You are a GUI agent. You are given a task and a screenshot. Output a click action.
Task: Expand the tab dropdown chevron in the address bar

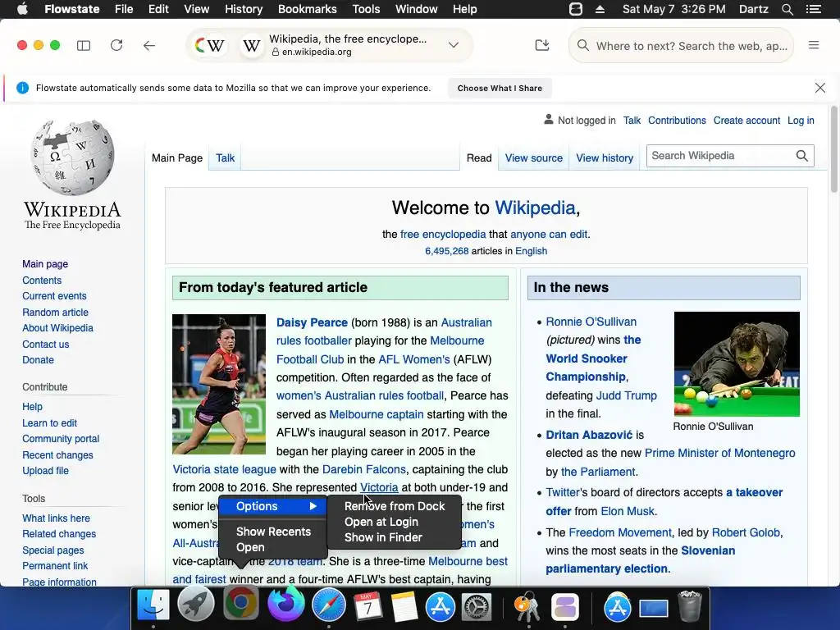tap(453, 45)
